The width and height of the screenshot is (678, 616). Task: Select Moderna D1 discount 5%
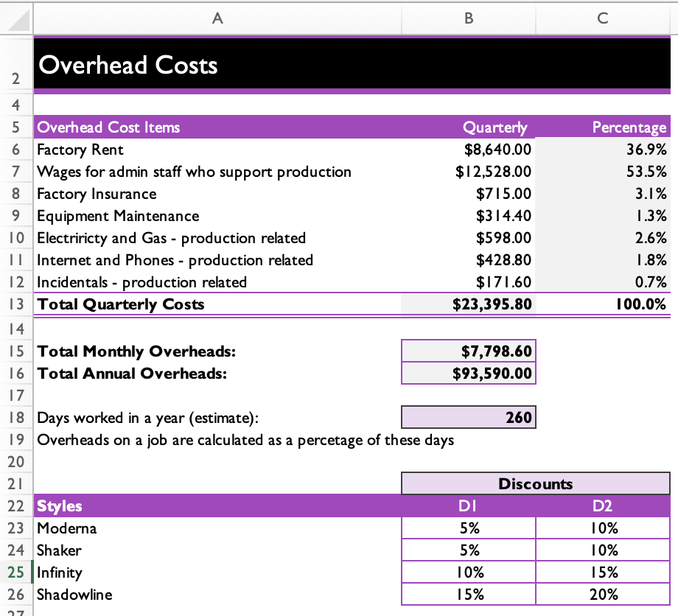[469, 528]
